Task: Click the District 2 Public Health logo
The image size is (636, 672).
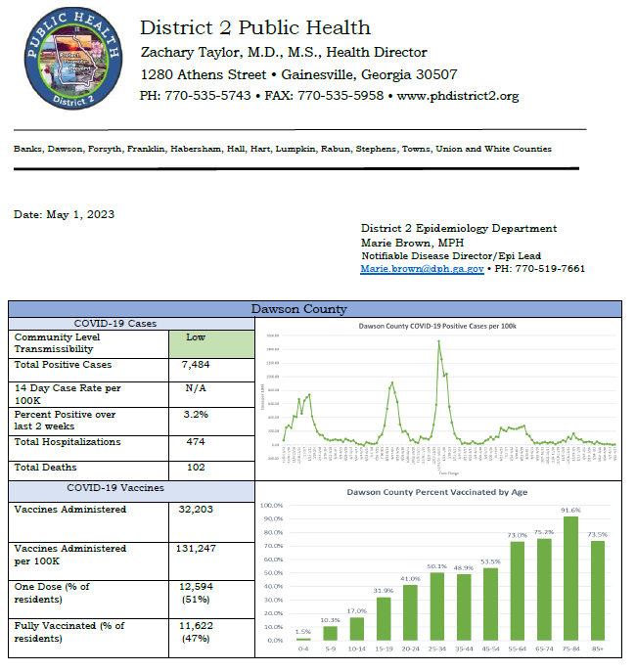Action: pos(73,58)
